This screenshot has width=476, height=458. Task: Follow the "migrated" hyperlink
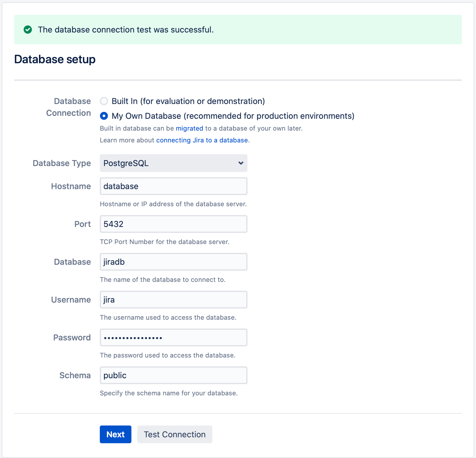[x=189, y=128]
